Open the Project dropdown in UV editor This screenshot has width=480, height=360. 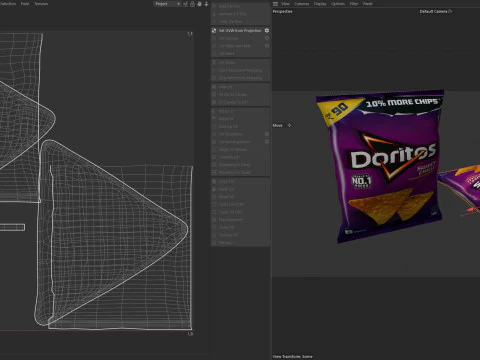point(167,4)
